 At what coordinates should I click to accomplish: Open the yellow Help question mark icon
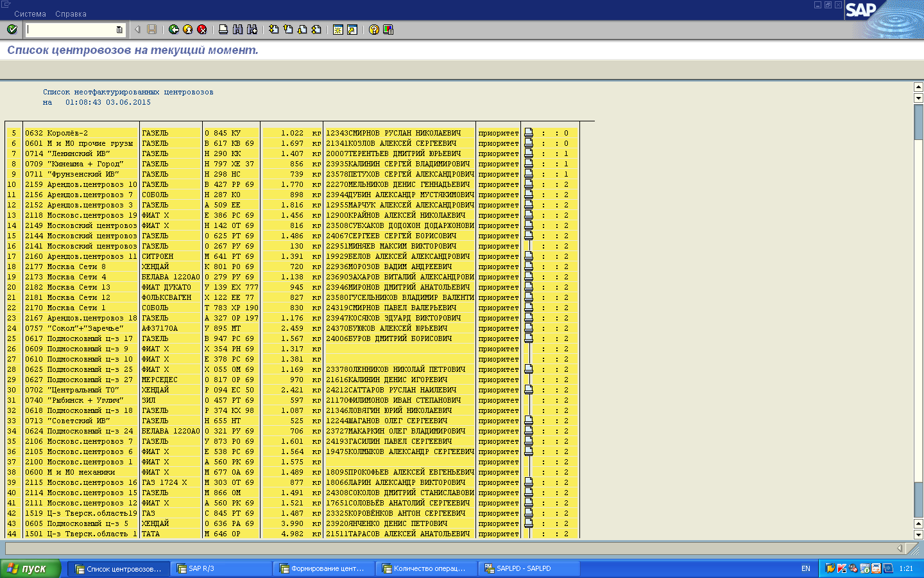pos(373,30)
